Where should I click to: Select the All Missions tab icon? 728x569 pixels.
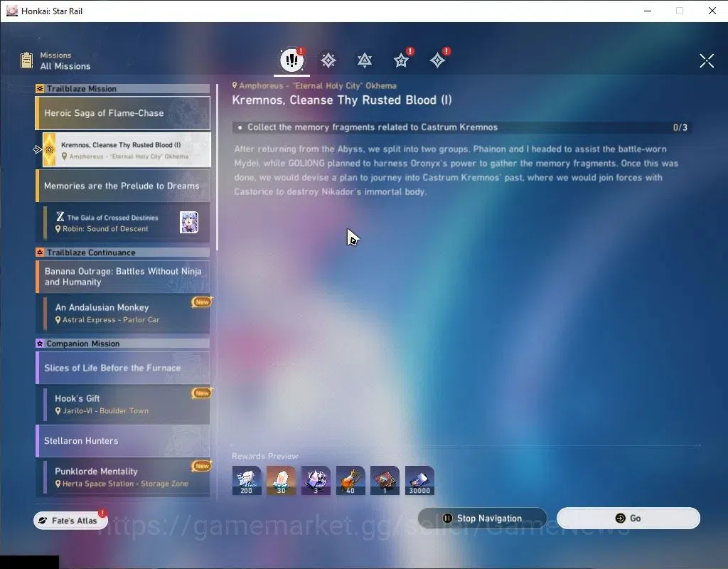click(x=291, y=60)
